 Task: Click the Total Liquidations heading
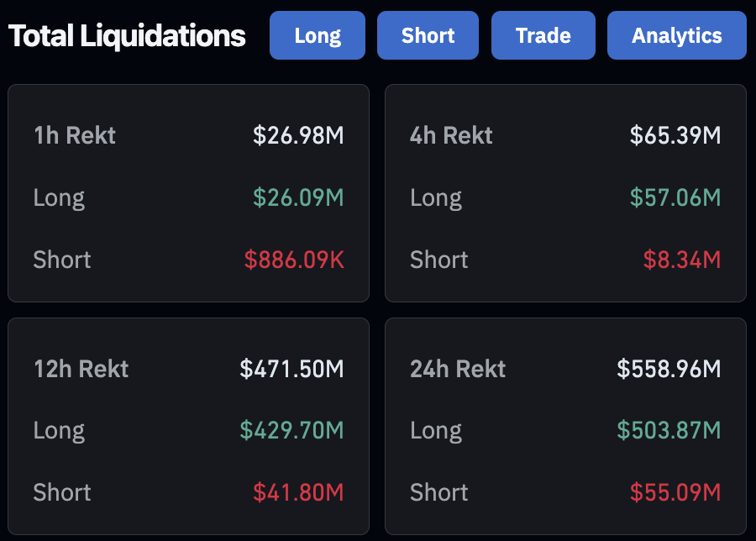tap(127, 35)
